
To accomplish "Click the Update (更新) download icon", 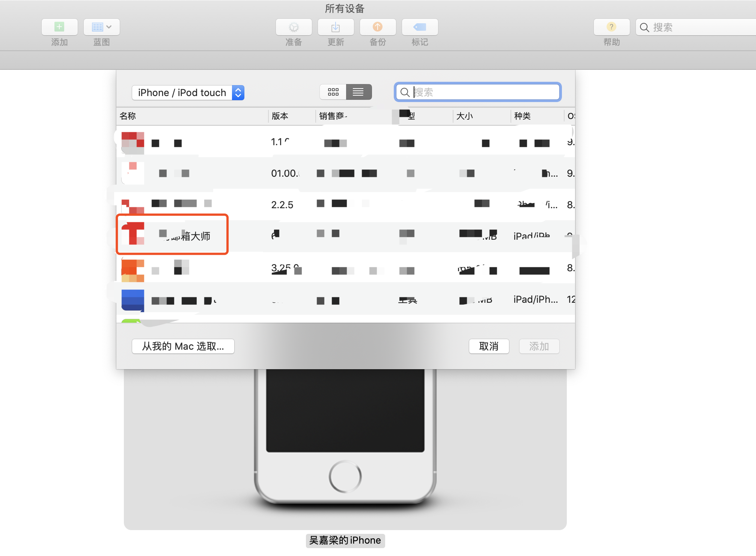I will [x=336, y=27].
